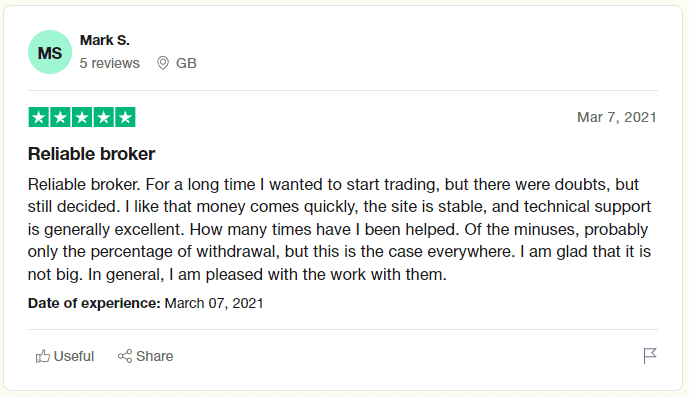Click the March 07, 2021 experience date

point(214,303)
